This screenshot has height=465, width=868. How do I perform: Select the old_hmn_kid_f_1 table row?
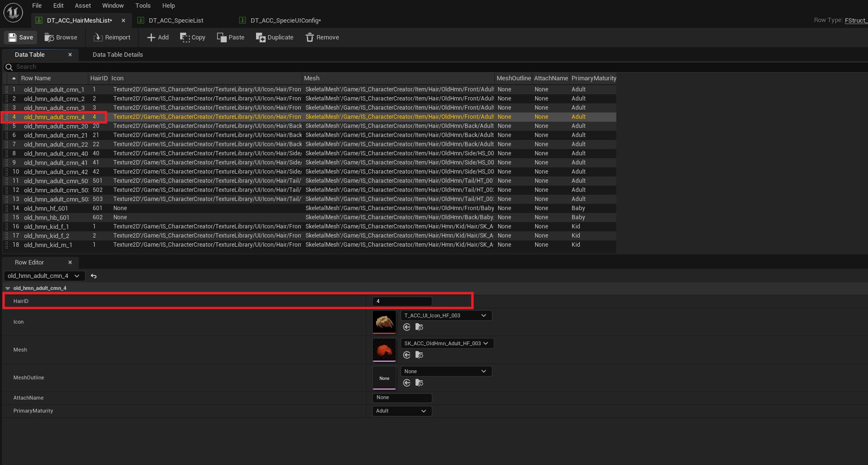click(x=47, y=226)
